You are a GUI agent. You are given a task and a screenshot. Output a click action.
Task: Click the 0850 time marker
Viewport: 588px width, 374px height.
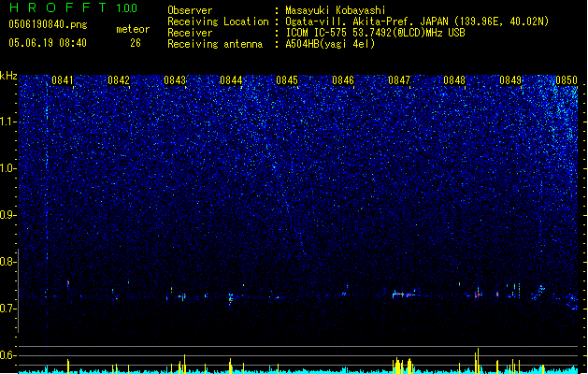click(566, 80)
